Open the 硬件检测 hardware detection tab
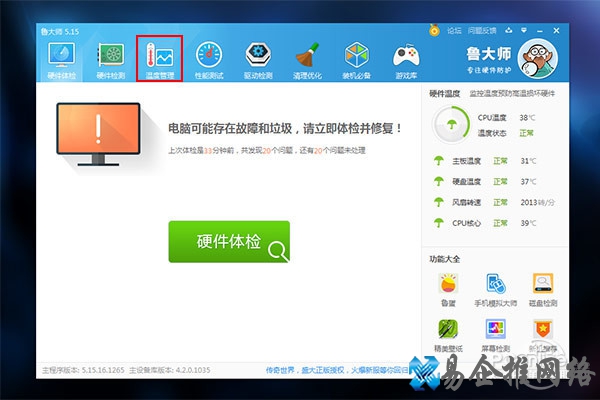The width and height of the screenshot is (600, 400). (110, 59)
